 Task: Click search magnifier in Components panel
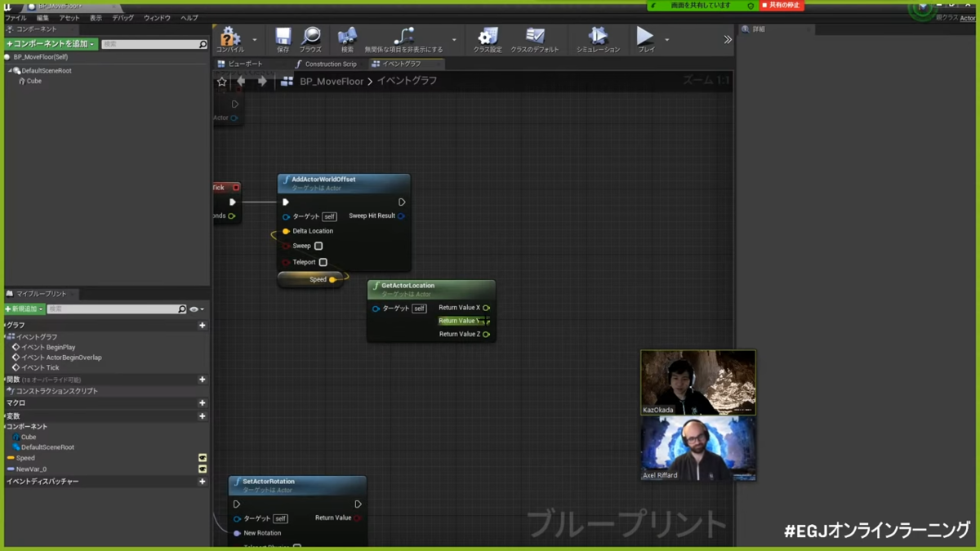[203, 44]
